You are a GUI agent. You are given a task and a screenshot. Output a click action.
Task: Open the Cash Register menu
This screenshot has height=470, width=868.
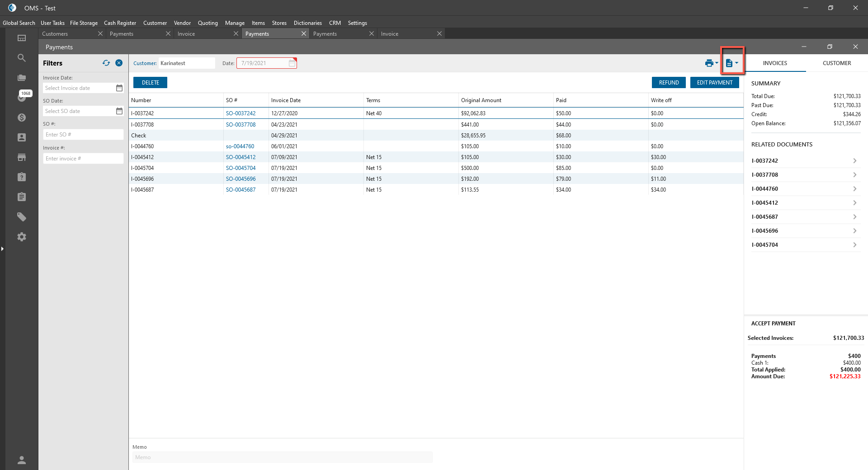click(x=120, y=23)
